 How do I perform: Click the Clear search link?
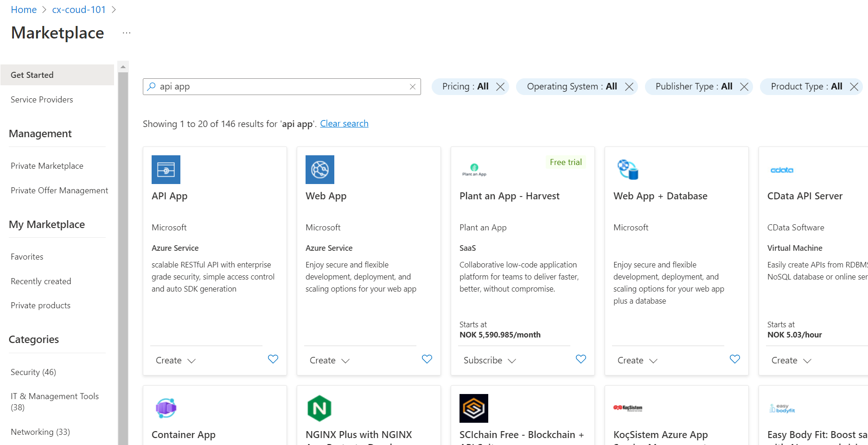coord(344,123)
